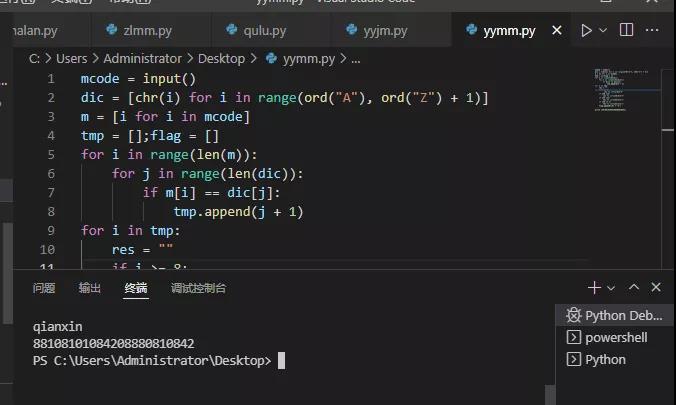Click the Python icon on qulu.py tab
676x405 pixels.
point(232,29)
